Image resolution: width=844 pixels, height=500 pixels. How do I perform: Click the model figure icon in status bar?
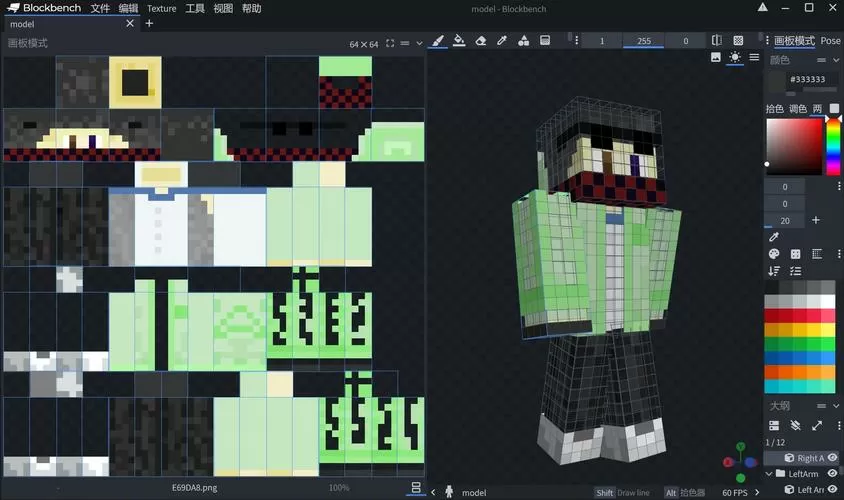tap(449, 492)
